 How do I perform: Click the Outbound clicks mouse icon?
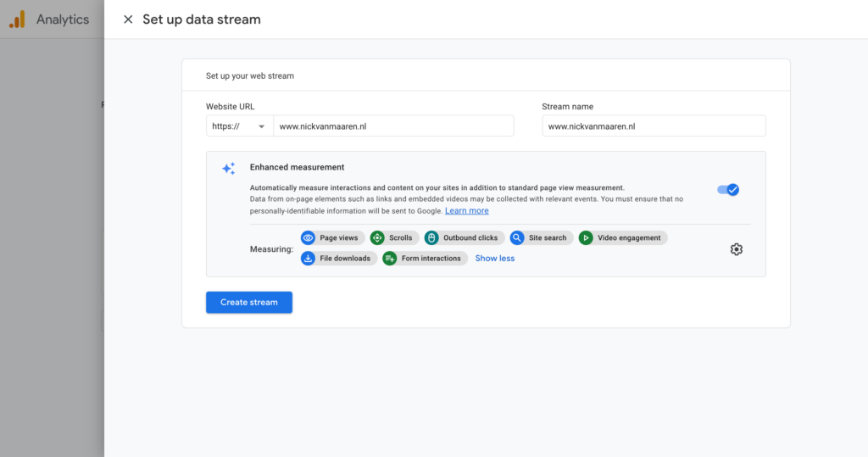(431, 237)
